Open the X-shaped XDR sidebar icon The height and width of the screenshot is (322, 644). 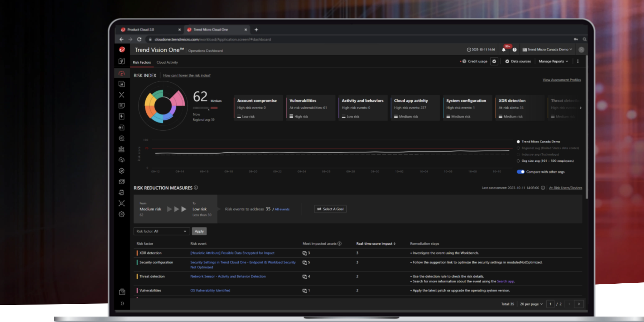point(122,95)
